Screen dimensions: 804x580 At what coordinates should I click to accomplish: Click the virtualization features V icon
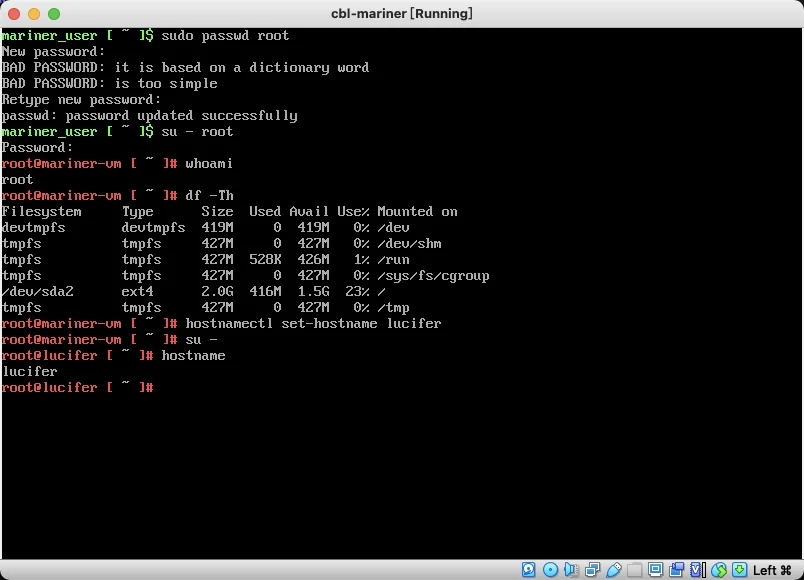697,569
